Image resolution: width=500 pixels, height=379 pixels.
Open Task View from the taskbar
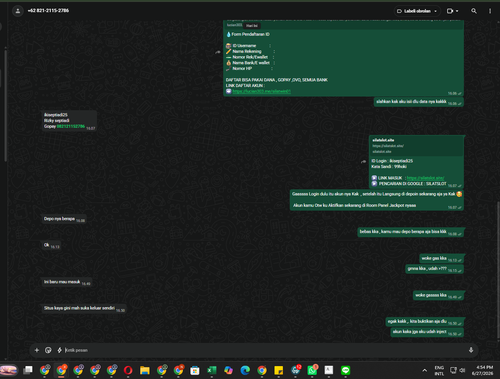[x=28, y=370]
